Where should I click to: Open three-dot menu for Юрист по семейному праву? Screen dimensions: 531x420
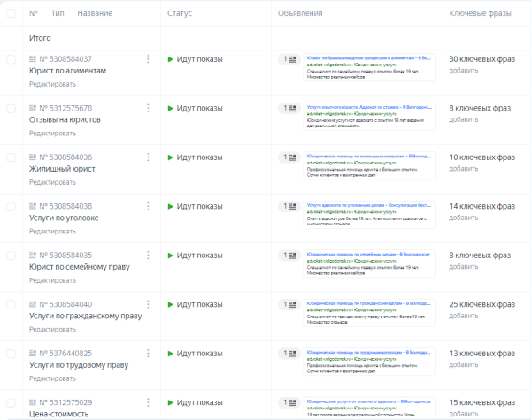(148, 255)
